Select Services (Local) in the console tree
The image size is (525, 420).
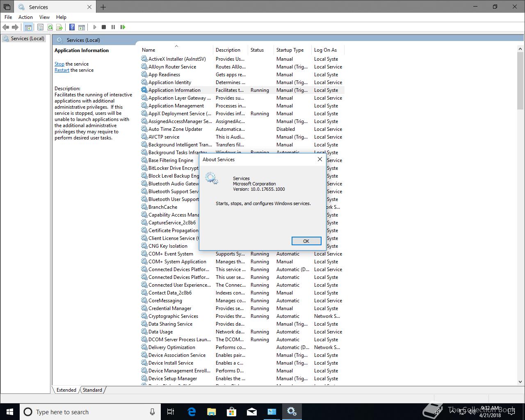(23, 39)
